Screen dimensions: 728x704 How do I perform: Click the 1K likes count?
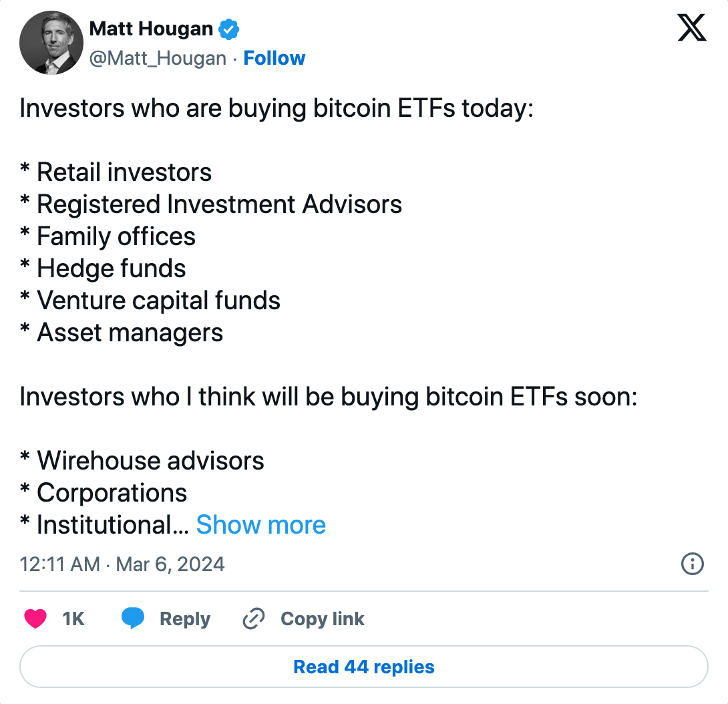[73, 619]
